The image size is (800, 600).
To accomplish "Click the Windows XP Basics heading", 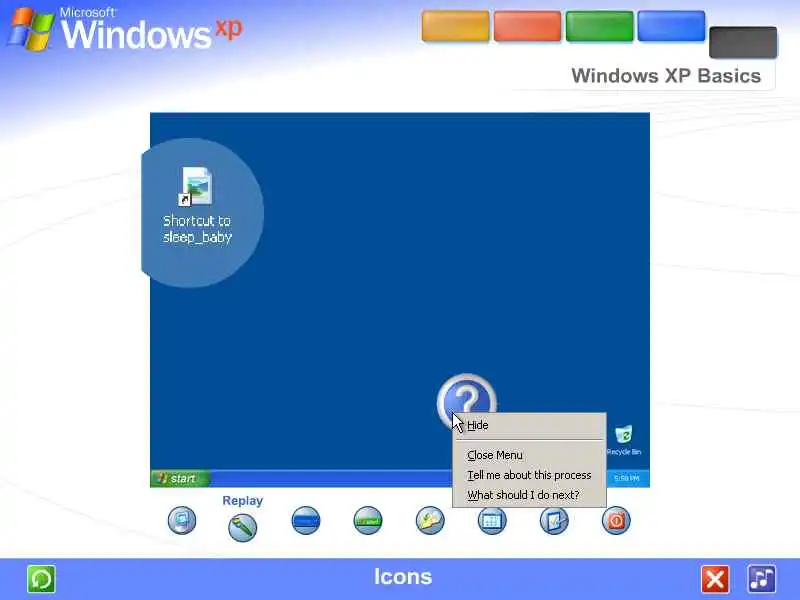I will pos(666,76).
